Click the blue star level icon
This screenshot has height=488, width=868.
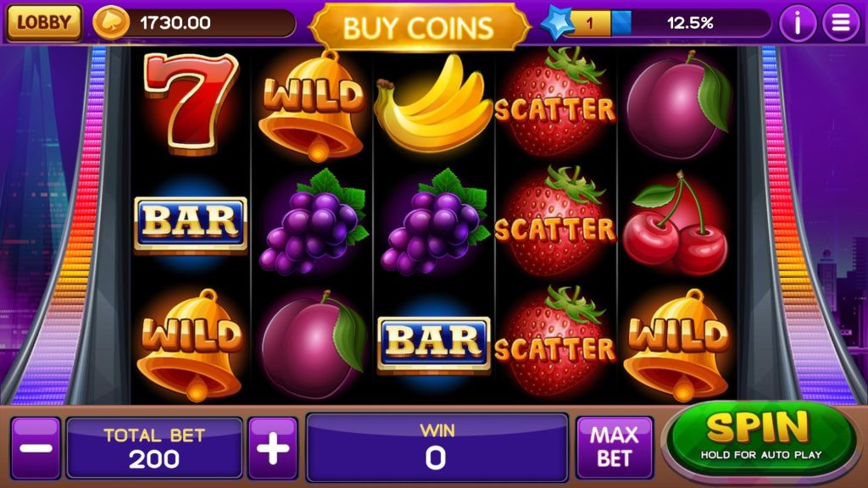tap(556, 23)
